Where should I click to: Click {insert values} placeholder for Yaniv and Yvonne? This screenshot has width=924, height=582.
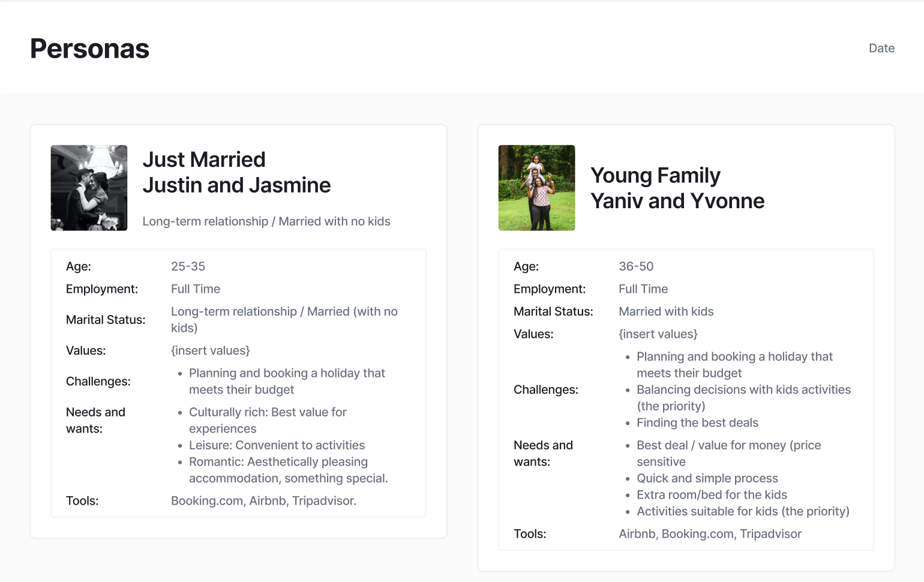658,334
